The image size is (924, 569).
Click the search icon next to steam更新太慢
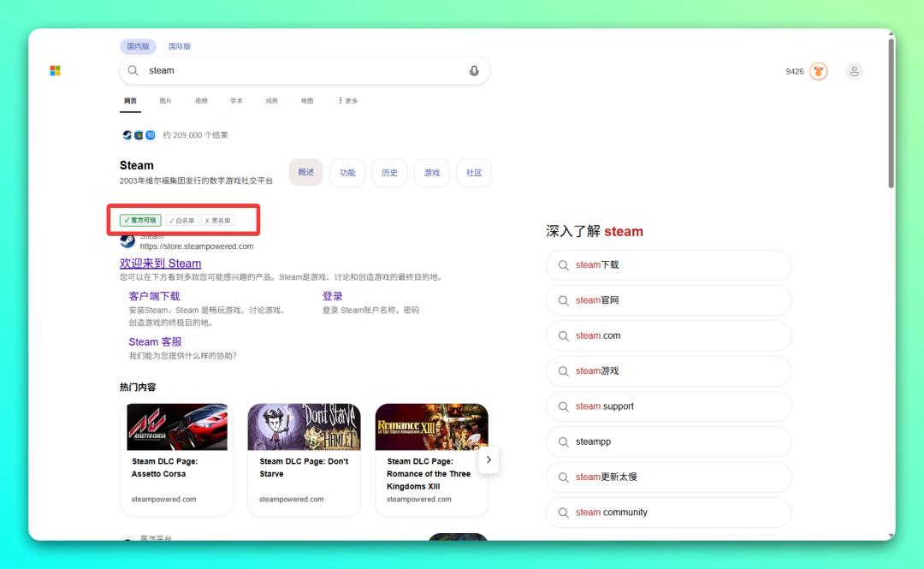click(x=563, y=477)
